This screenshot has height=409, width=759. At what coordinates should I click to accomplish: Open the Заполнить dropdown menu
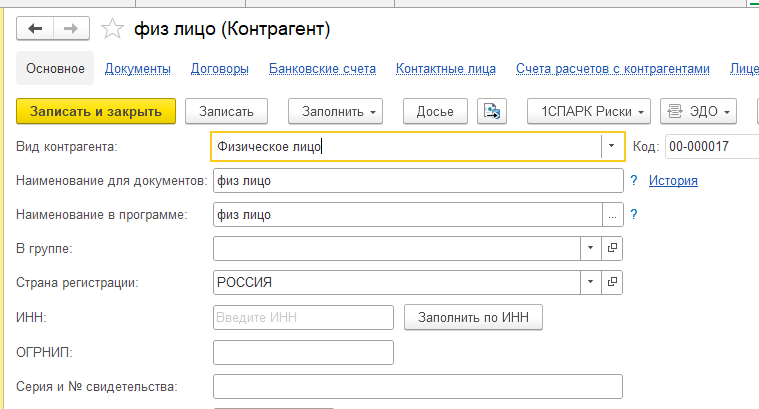click(335, 111)
